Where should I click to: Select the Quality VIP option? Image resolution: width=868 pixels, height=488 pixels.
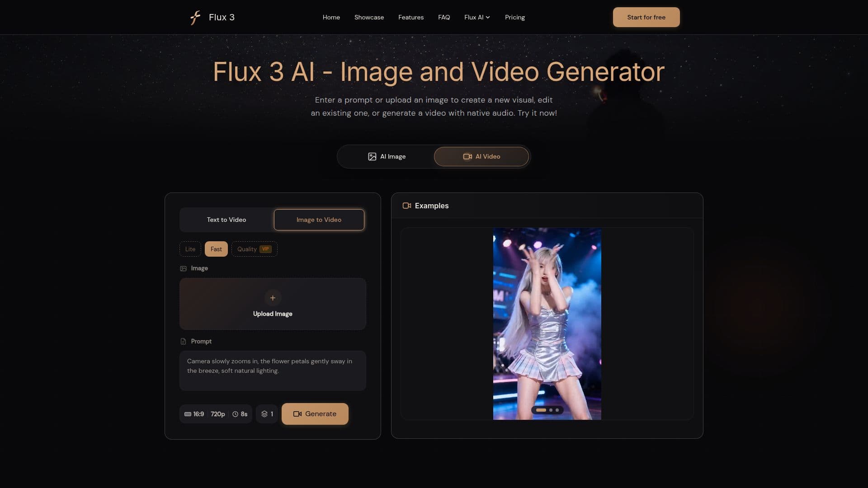[254, 249]
